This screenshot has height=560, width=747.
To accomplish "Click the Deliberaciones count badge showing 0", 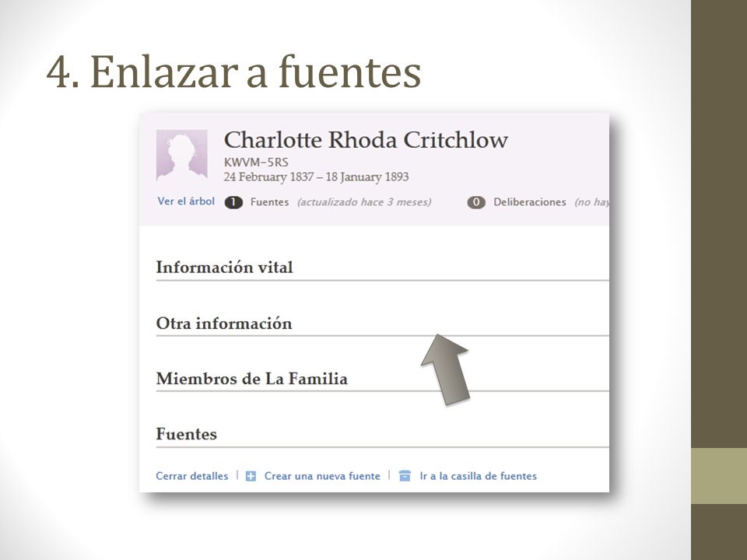I will (x=476, y=202).
